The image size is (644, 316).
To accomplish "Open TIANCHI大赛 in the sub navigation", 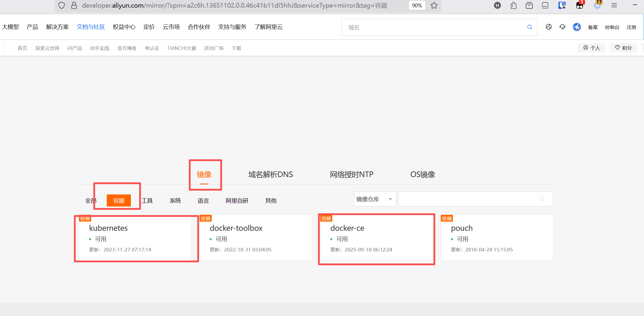I will click(x=182, y=48).
